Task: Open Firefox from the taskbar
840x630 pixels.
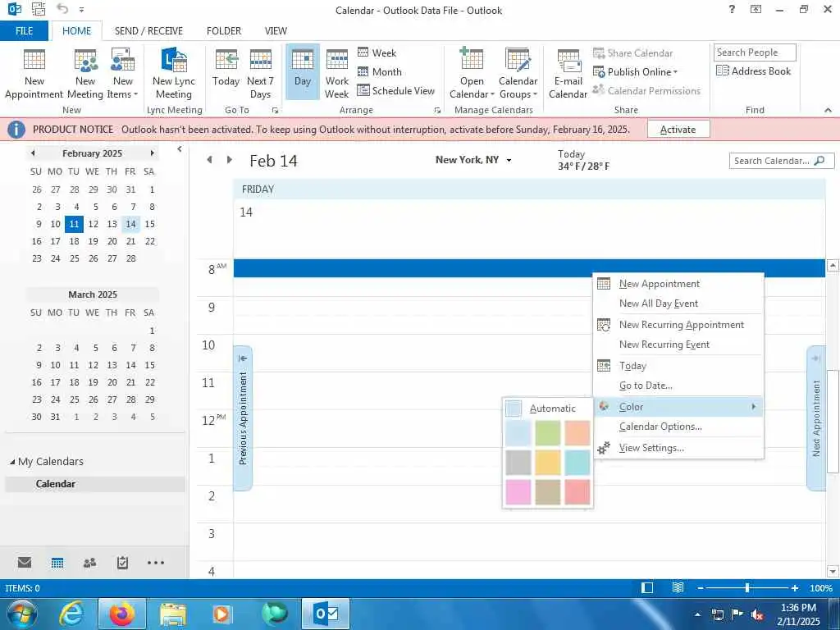Action: (122, 614)
